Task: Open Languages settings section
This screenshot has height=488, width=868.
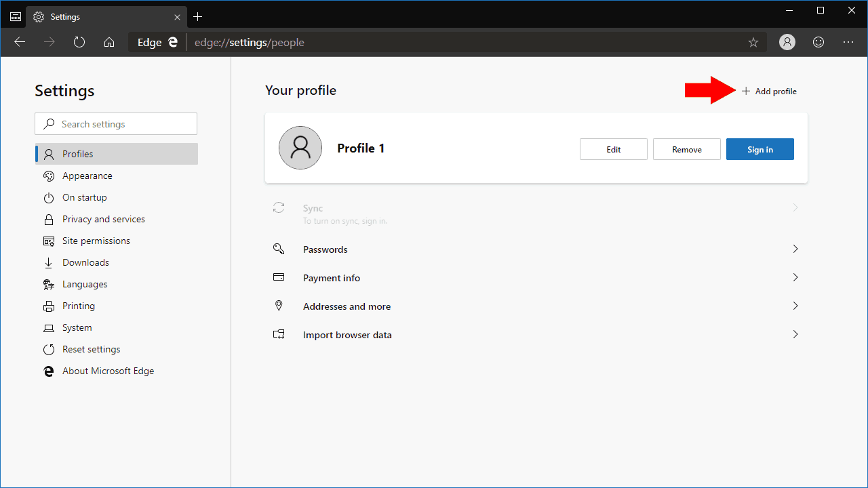Action: click(117, 284)
